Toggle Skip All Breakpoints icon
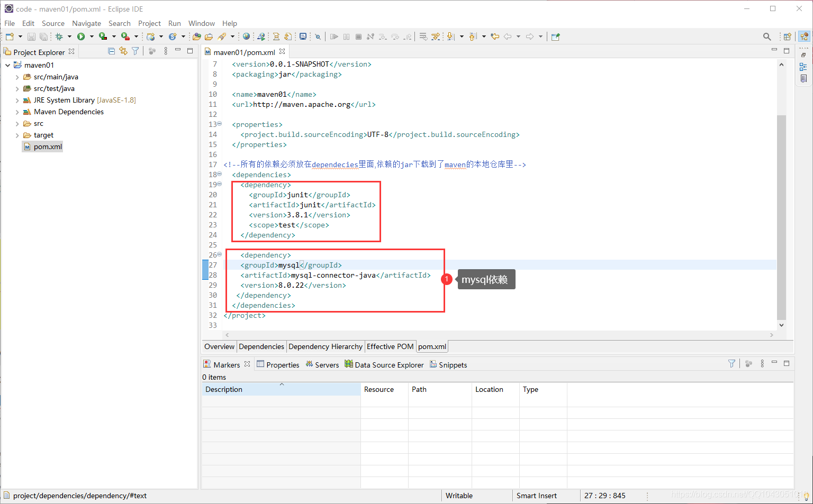 point(318,36)
